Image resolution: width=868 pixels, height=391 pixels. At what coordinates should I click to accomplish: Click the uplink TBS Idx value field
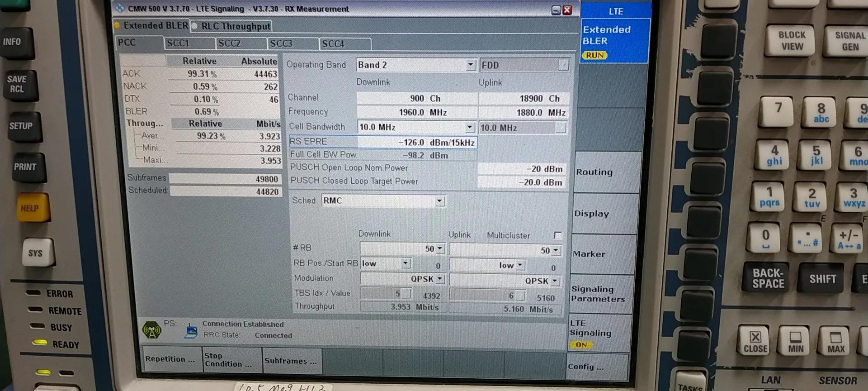487,296
